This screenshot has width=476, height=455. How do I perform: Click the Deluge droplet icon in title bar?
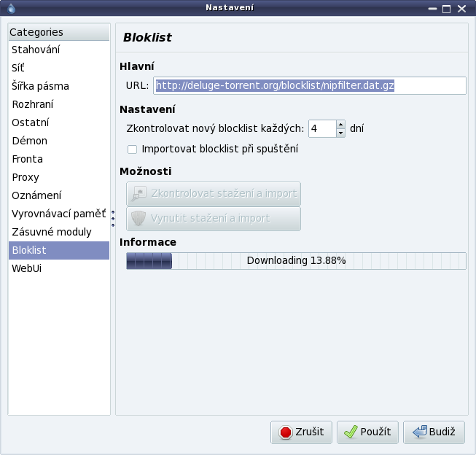pyautogui.click(x=11, y=8)
